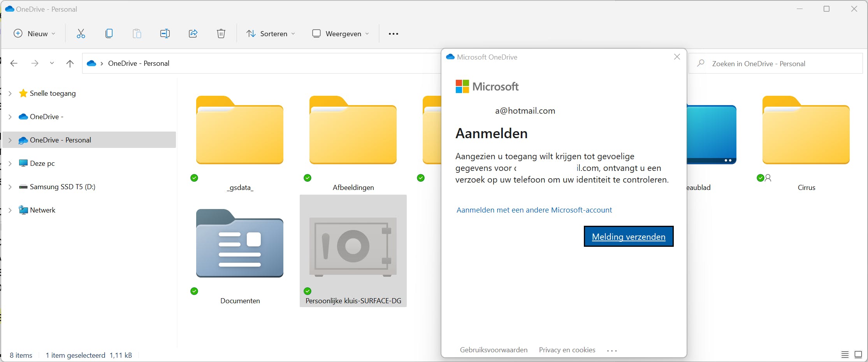Expand the Deze pc tree node

(10, 163)
